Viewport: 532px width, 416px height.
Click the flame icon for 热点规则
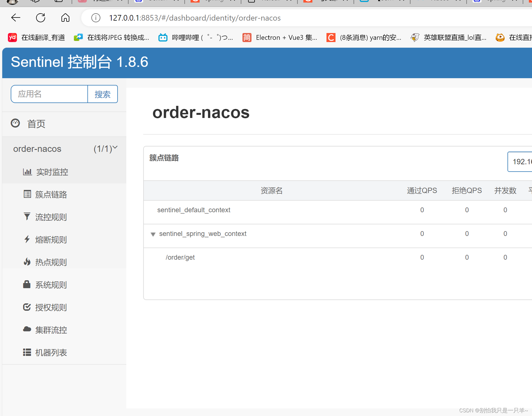[27, 262]
